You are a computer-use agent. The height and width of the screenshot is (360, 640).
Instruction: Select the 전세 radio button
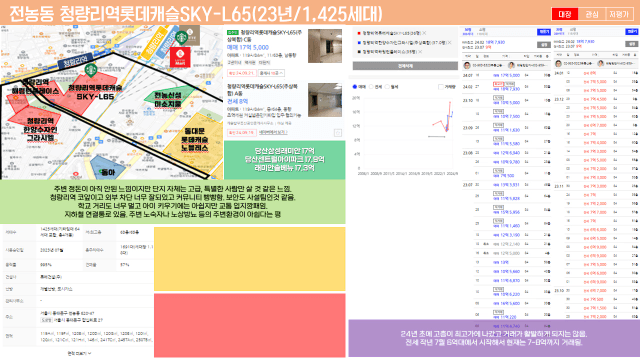371,87
